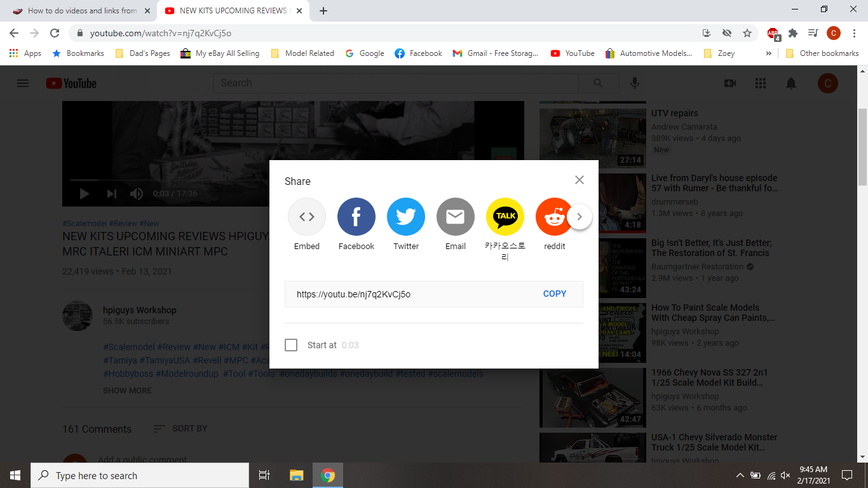The height and width of the screenshot is (488, 868).
Task: Copy the youtu.be link
Action: [x=555, y=294]
